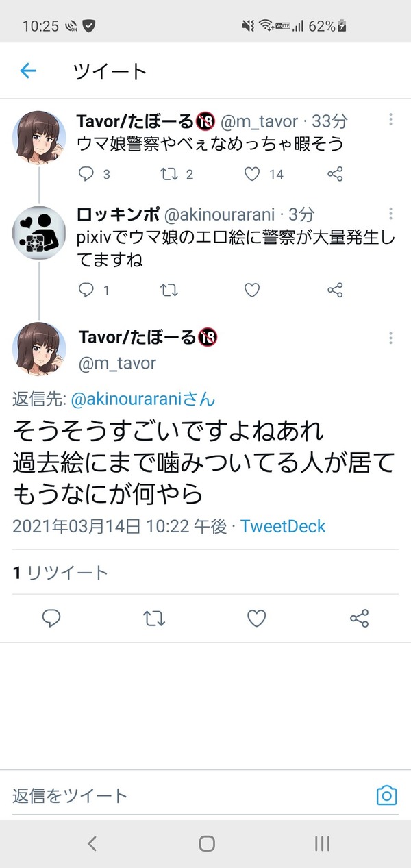Open overflow menu on ロッキンポ's tweet
Viewport: 411px width, 868px height.
coord(390,214)
